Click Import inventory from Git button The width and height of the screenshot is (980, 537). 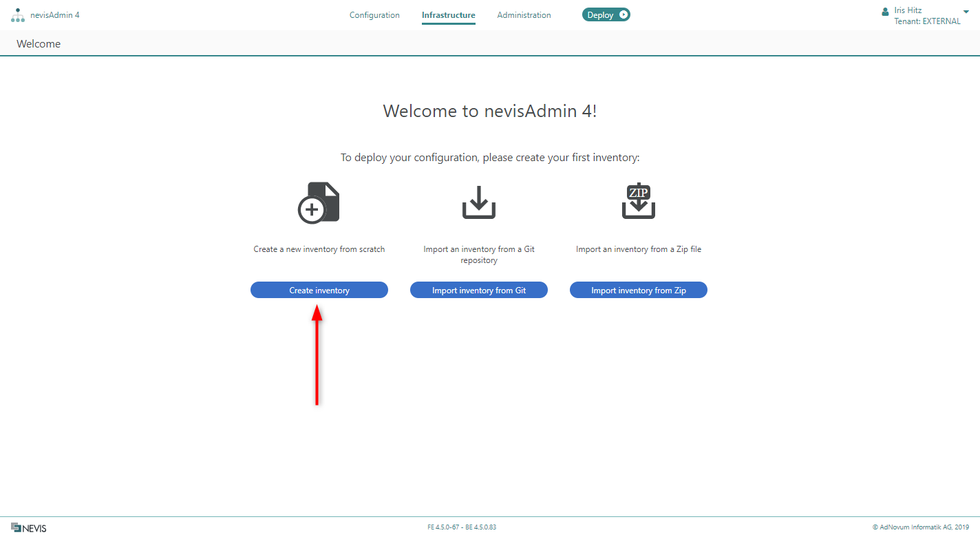click(479, 291)
